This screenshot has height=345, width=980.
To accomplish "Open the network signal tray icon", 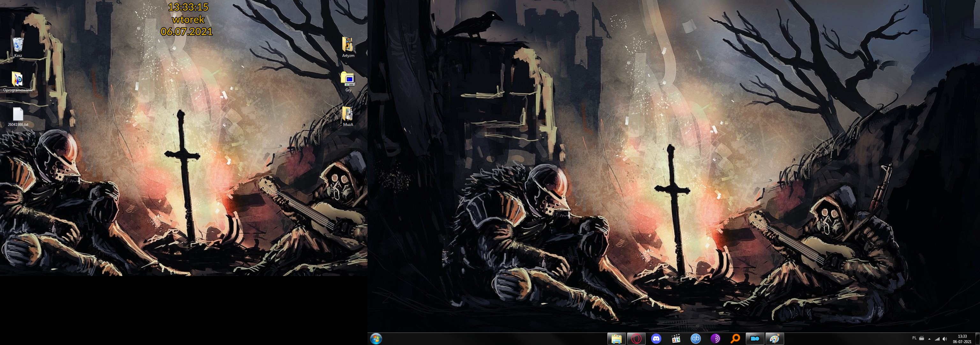I will click(937, 339).
